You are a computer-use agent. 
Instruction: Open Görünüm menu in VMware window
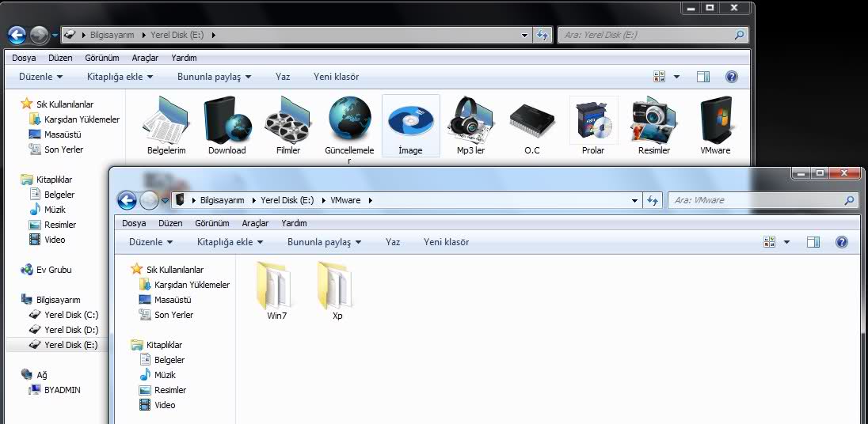pyautogui.click(x=212, y=223)
